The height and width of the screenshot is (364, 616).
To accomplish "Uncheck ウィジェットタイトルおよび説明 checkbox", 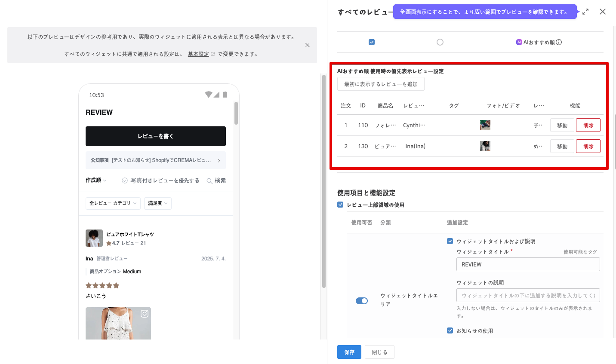I will pos(450,241).
